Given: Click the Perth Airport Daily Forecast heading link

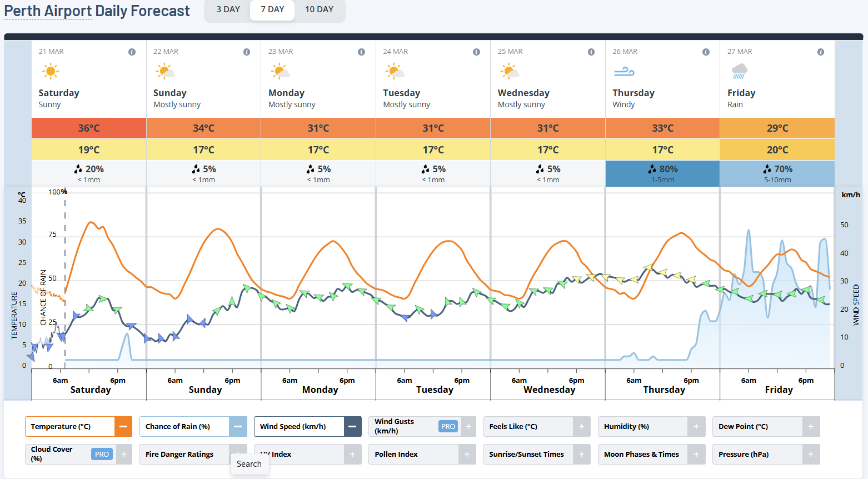Looking at the screenshot, I should [97, 11].
